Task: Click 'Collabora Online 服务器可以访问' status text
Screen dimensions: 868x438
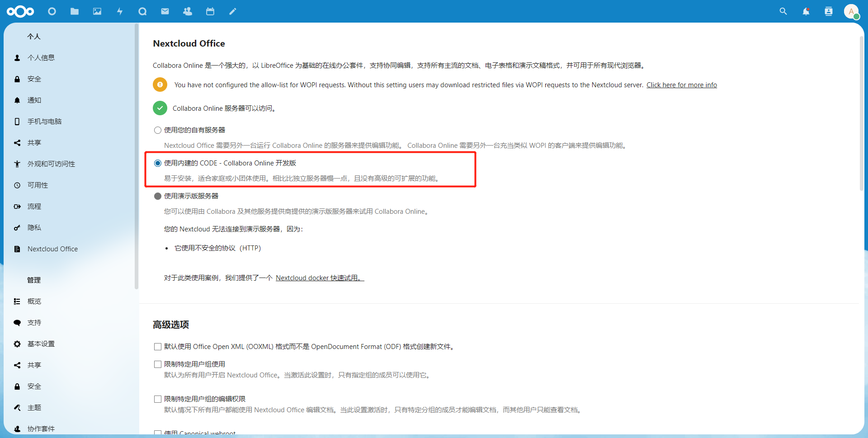Action: [x=225, y=108]
